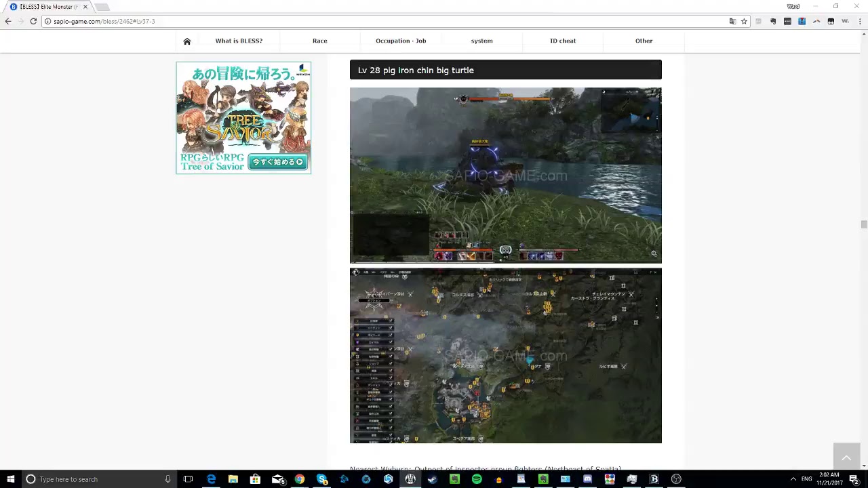Open the Occupation - Job menu
The height and width of the screenshot is (488, 868).
click(x=401, y=41)
